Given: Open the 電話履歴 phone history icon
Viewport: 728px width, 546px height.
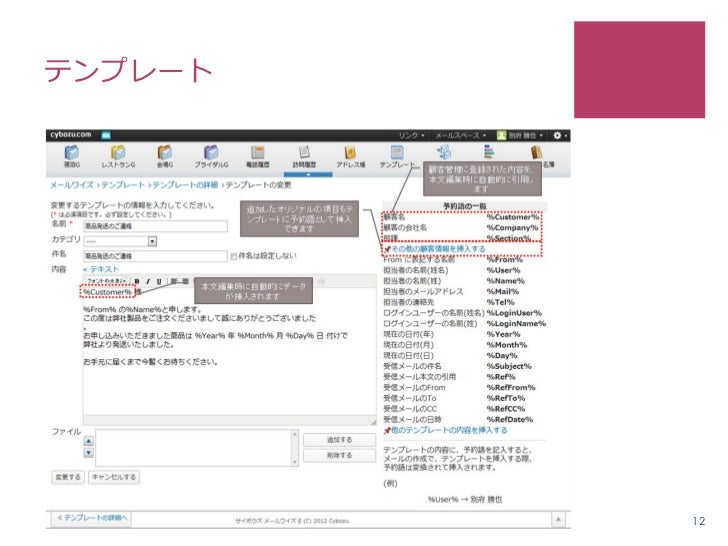Looking at the screenshot, I should [x=258, y=156].
